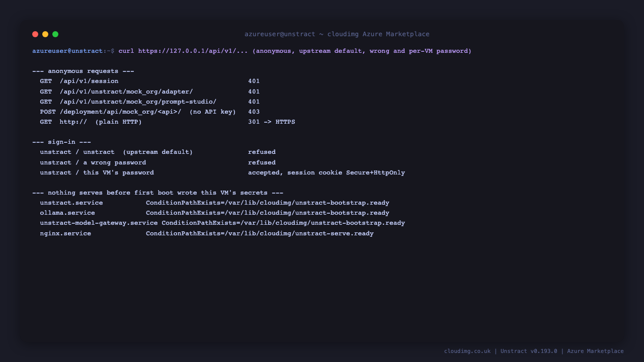Click the red close window dot
Image resolution: width=644 pixels, height=362 pixels.
35,34
